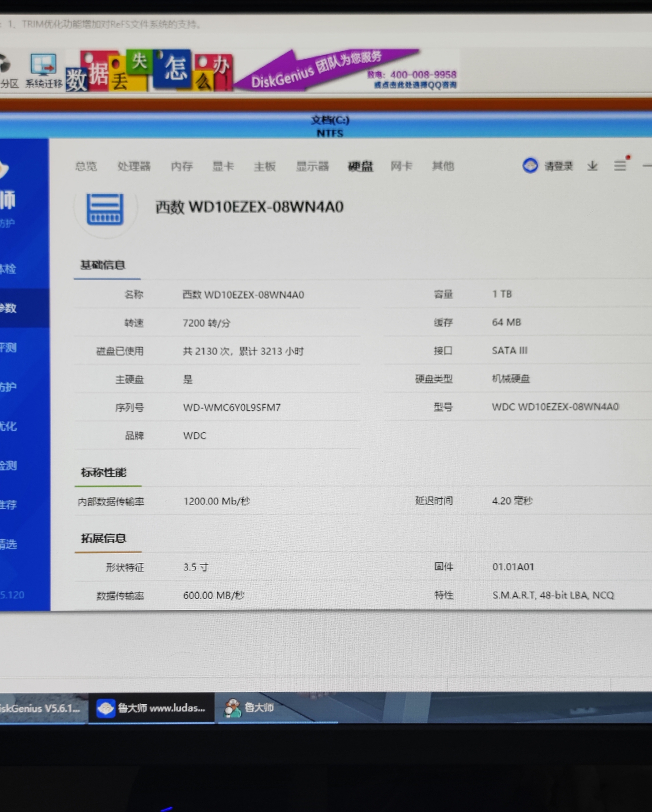This screenshot has height=812, width=652.
Task: Select the 拓展信息 section heading
Action: point(104,538)
